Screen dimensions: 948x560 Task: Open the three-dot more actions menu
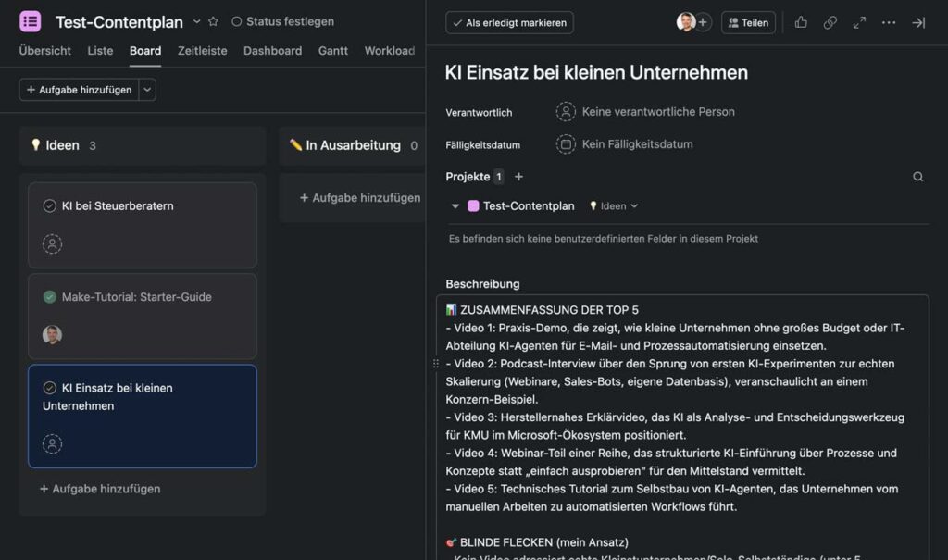pyautogui.click(x=889, y=22)
